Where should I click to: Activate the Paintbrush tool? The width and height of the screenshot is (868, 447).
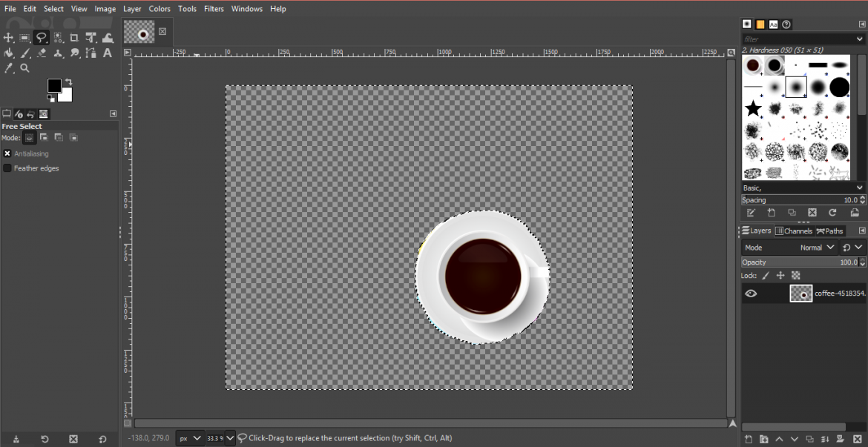(25, 53)
